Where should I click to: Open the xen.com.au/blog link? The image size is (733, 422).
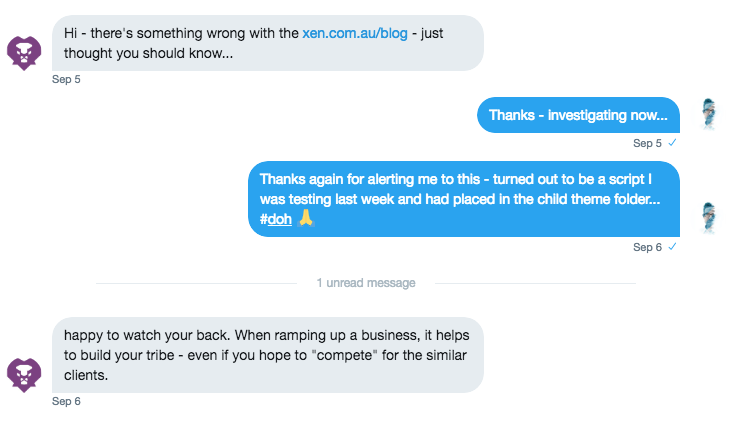pyautogui.click(x=355, y=34)
